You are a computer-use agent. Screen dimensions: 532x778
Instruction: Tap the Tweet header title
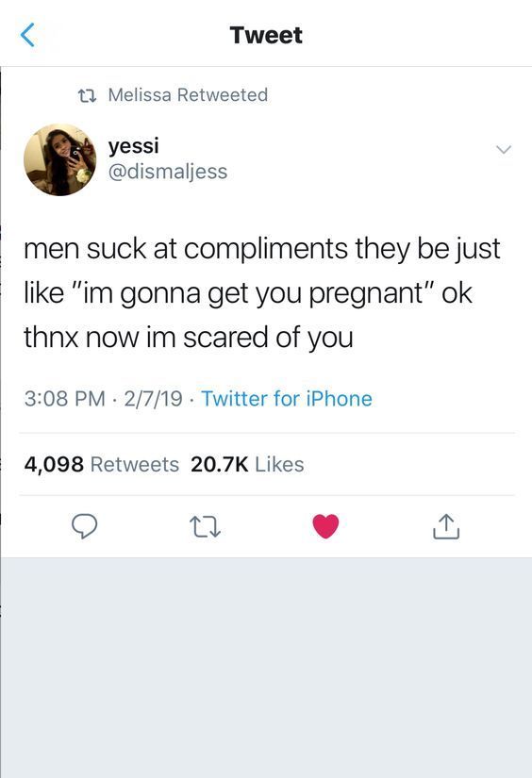[266, 35]
